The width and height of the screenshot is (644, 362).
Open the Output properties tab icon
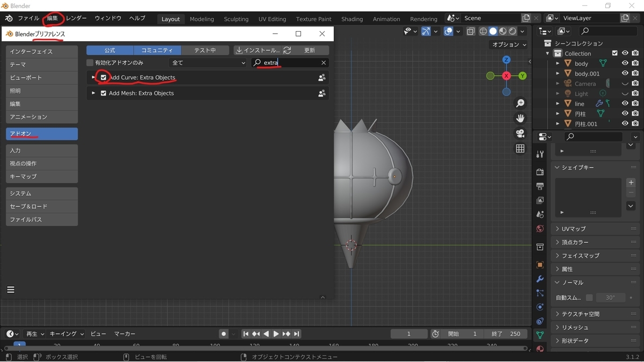540,186
